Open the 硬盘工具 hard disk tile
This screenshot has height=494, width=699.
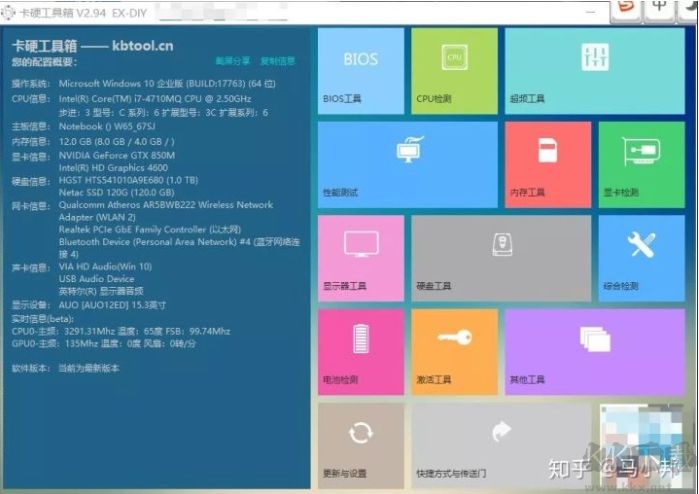501,258
